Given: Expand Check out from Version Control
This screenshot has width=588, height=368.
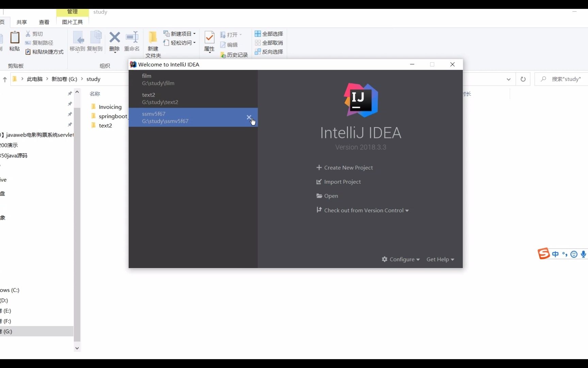Looking at the screenshot, I should (x=363, y=210).
